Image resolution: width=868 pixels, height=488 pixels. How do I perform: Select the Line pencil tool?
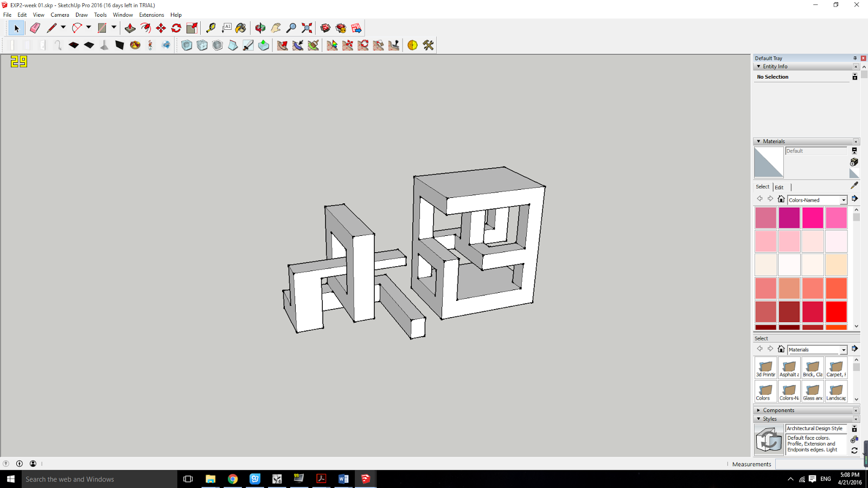[x=52, y=28]
